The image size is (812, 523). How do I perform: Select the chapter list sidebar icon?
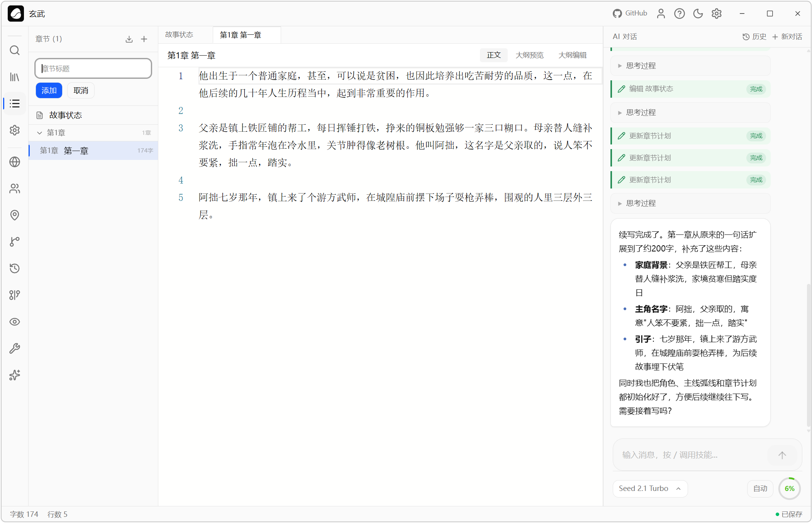pyautogui.click(x=15, y=104)
